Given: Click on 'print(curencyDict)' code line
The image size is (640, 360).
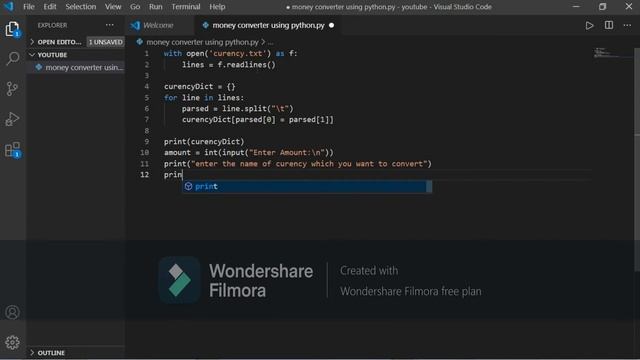Looking at the screenshot, I should click(x=204, y=142).
